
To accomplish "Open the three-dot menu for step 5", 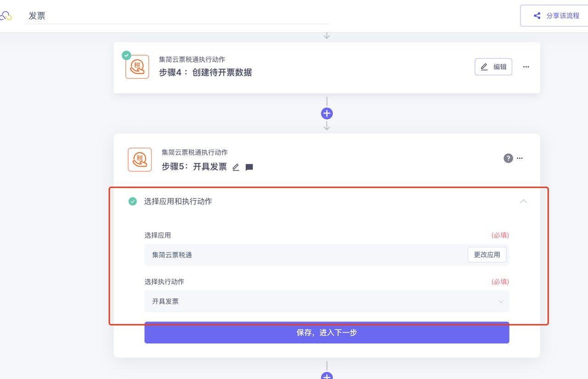I will point(520,158).
